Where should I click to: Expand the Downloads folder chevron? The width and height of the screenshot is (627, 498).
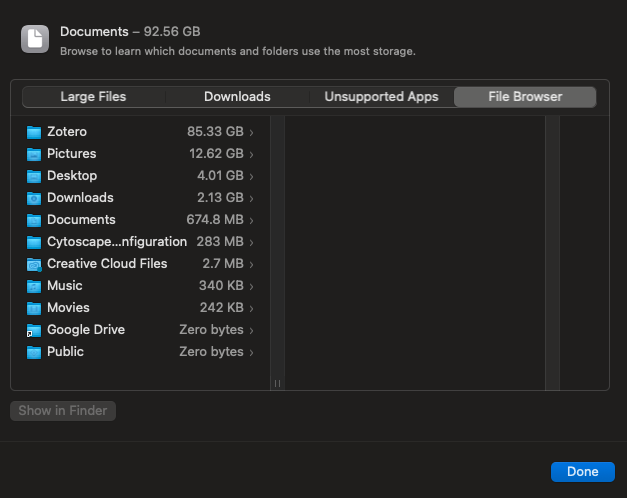(x=252, y=198)
